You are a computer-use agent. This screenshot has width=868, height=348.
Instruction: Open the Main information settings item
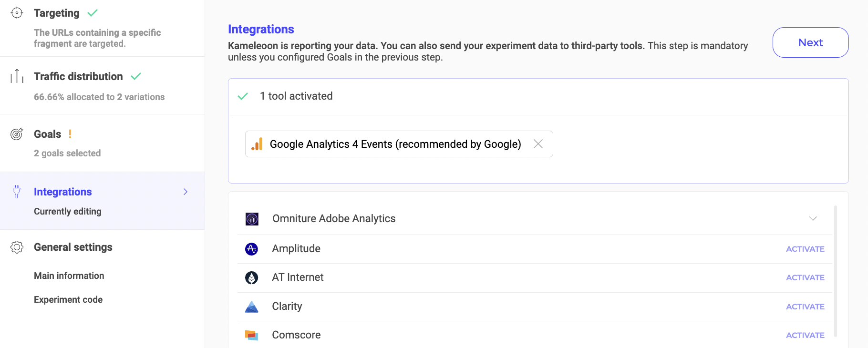pyautogui.click(x=69, y=276)
